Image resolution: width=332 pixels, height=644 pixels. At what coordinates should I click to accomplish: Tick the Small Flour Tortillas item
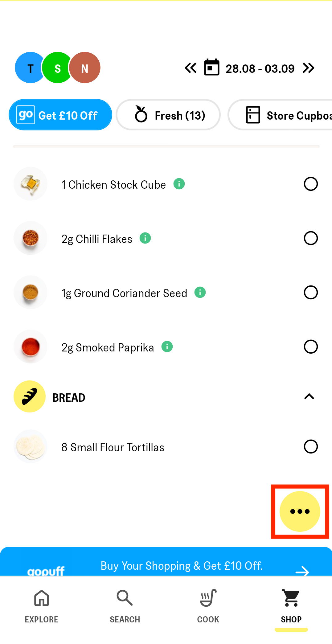pos(310,447)
